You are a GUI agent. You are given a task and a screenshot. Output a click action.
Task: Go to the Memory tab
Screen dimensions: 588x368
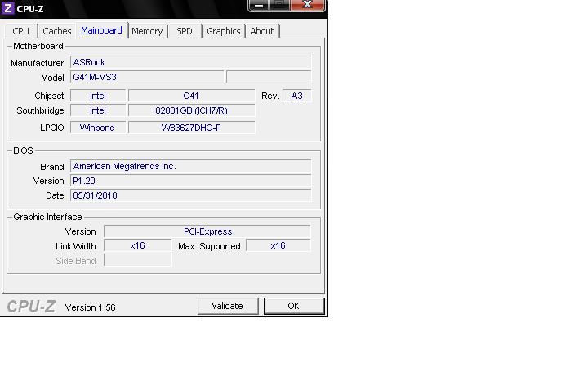[x=147, y=31]
